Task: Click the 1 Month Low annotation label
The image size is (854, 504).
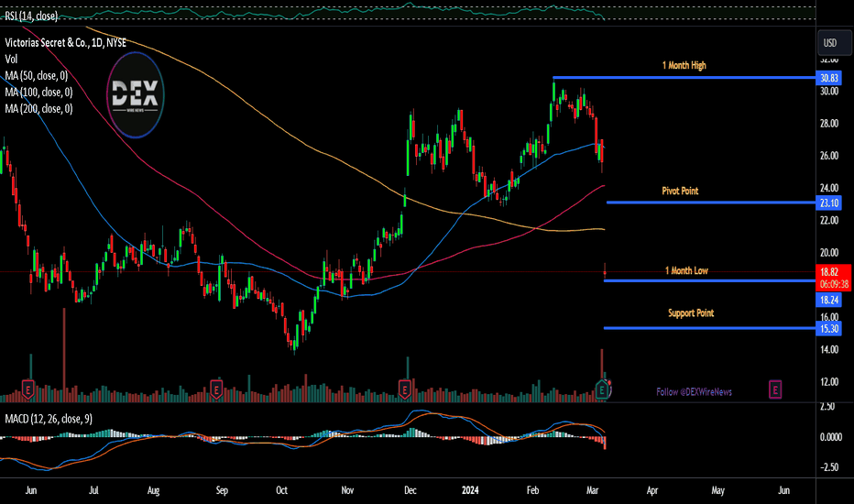Action: click(686, 270)
